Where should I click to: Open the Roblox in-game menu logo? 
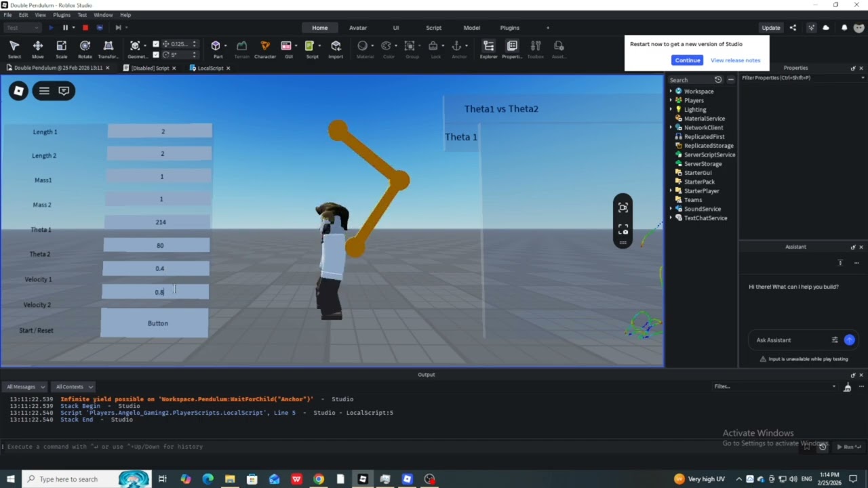click(x=19, y=91)
